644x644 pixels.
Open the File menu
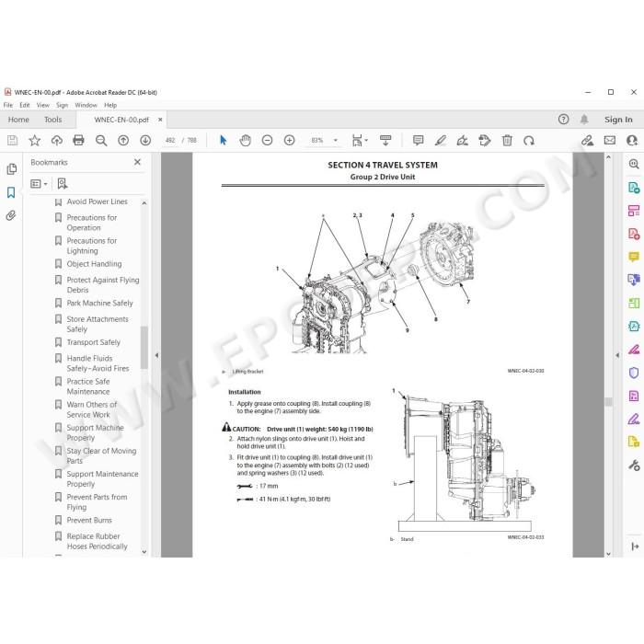click(7, 105)
